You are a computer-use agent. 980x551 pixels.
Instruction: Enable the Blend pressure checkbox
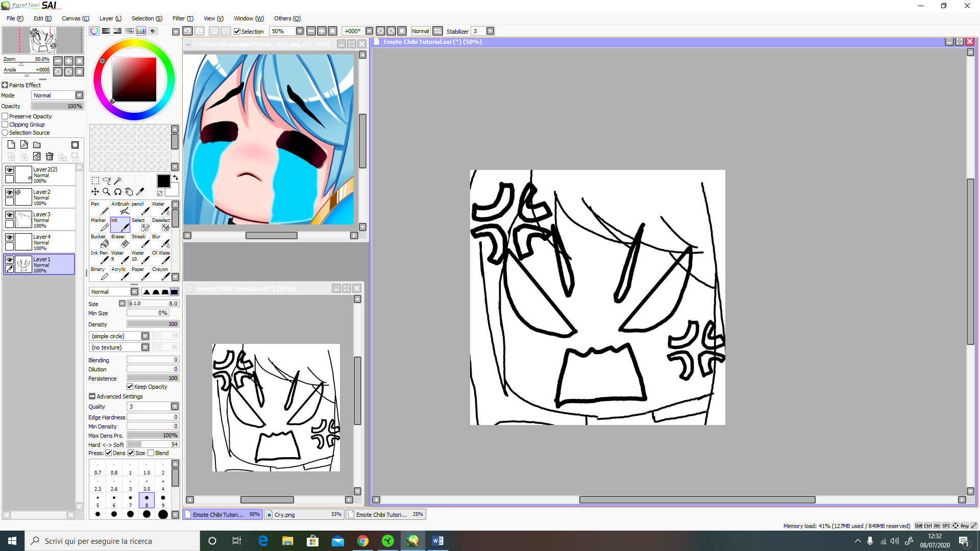point(151,453)
